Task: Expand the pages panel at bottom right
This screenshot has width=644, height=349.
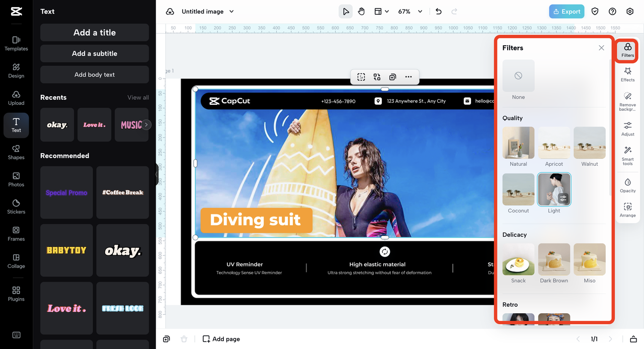Action: pos(633,339)
